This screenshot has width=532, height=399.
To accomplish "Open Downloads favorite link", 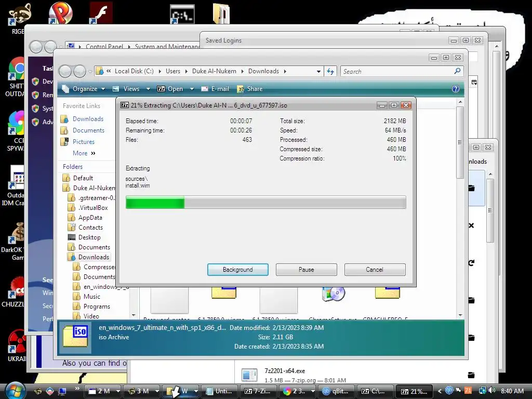I will [x=88, y=119].
